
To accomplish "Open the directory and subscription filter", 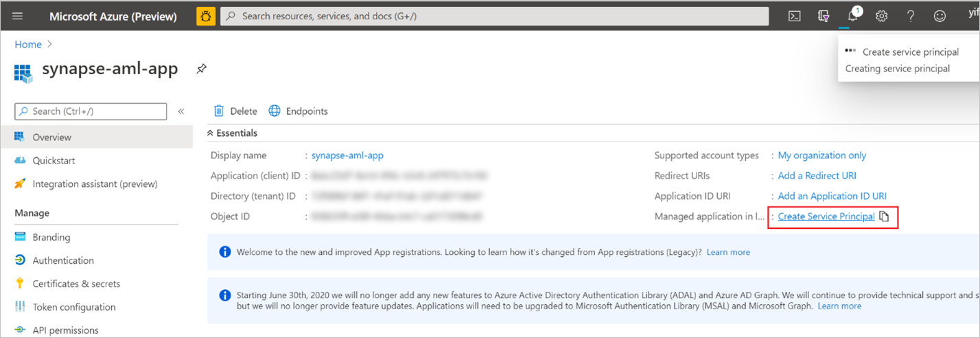I will pyautogui.click(x=824, y=16).
